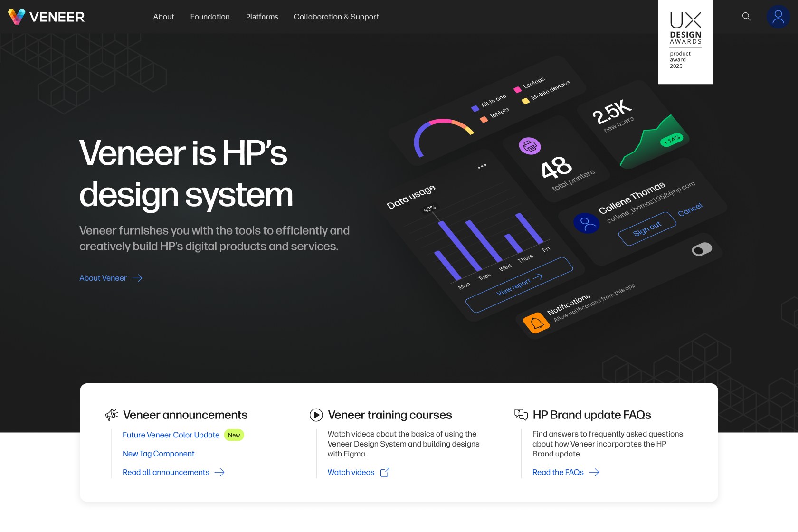This screenshot has height=532, width=798.
Task: Open New Tag Component announcement
Action: 158,454
